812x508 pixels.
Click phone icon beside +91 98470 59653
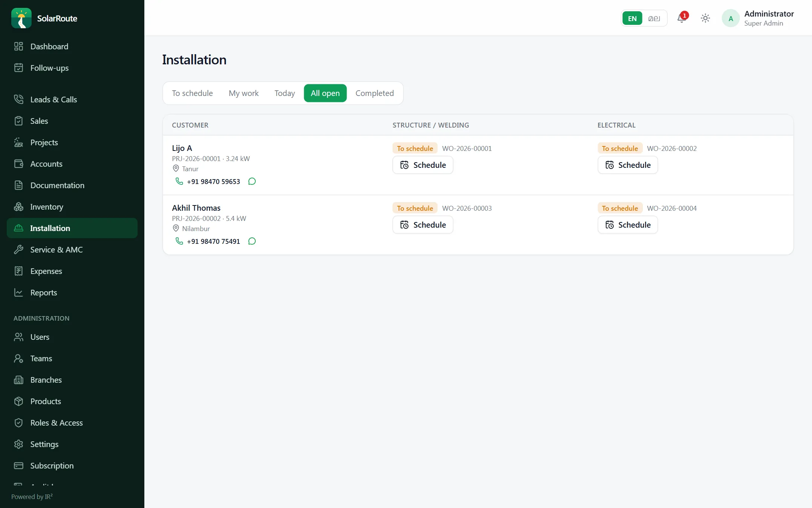(x=179, y=181)
